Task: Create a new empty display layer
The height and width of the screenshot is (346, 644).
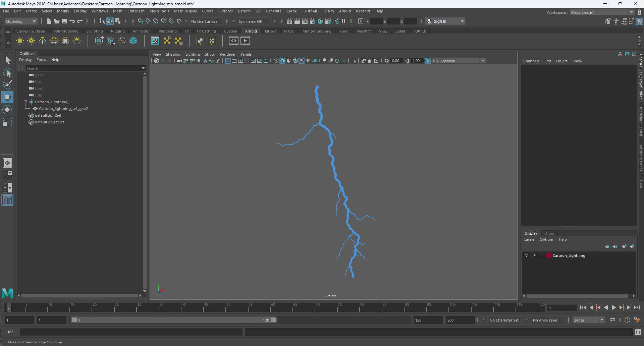Action: coord(624,246)
